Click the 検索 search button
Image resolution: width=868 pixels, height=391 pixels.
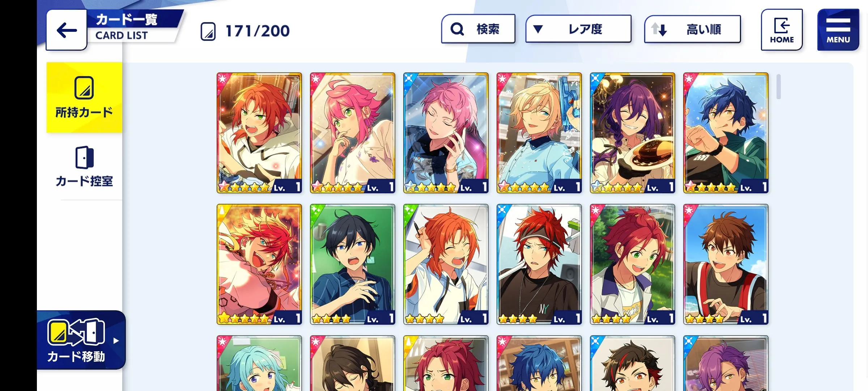[478, 29]
